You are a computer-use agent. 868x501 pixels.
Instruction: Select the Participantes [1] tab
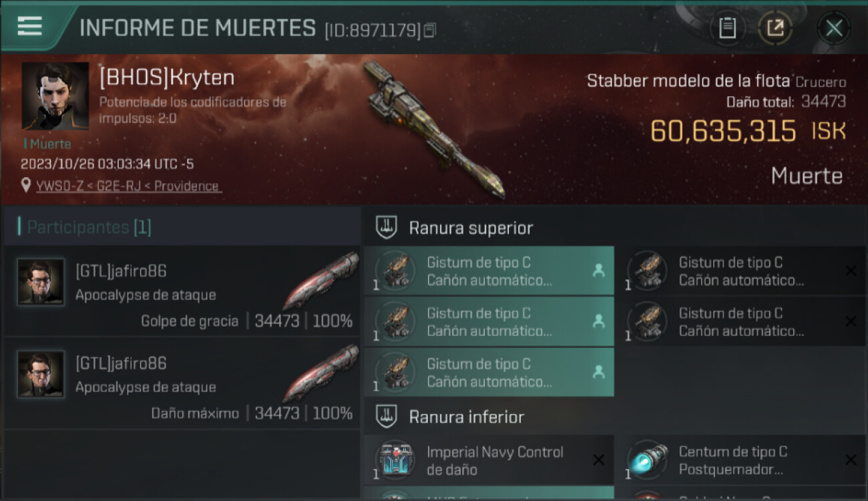pyautogui.click(x=89, y=227)
